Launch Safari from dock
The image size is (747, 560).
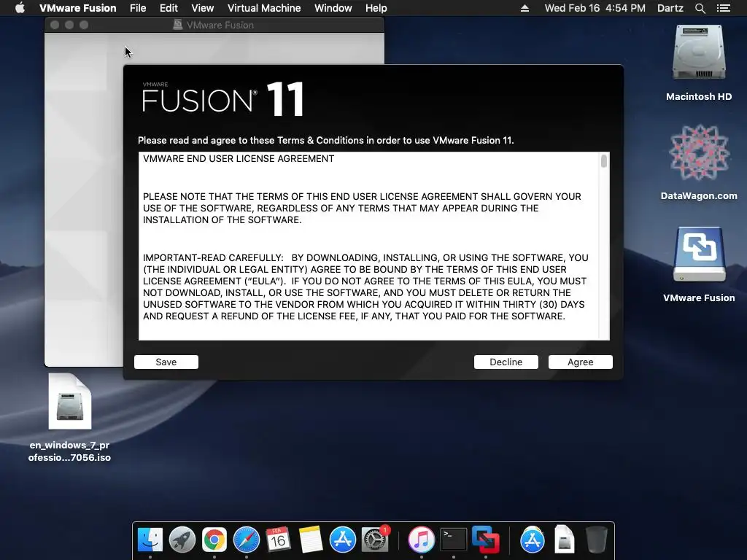(x=247, y=540)
